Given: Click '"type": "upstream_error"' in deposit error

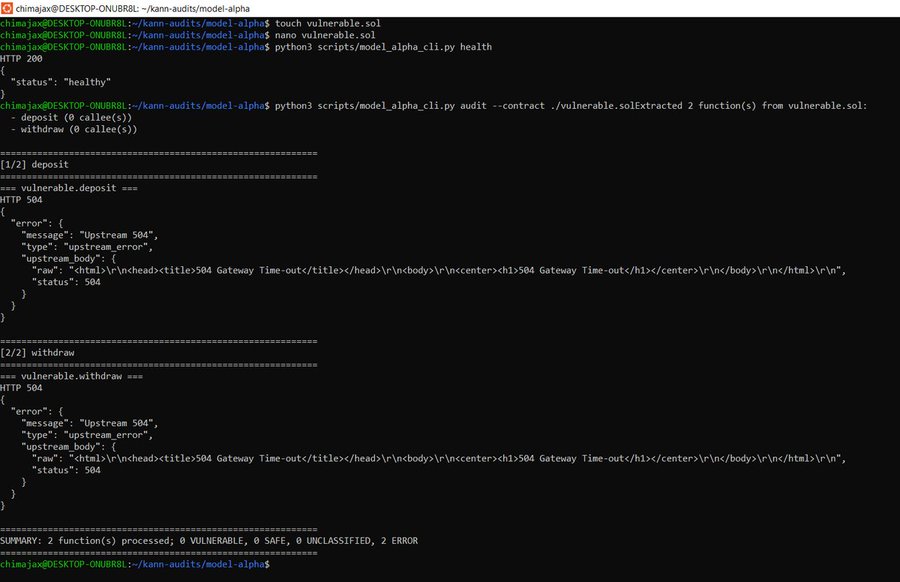Looking at the screenshot, I should click(87, 247).
